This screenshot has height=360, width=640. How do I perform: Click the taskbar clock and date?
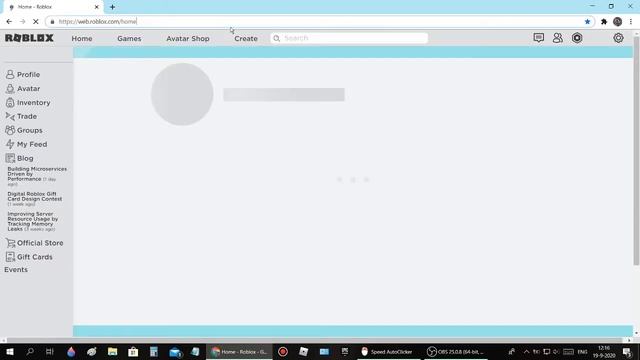(x=604, y=351)
